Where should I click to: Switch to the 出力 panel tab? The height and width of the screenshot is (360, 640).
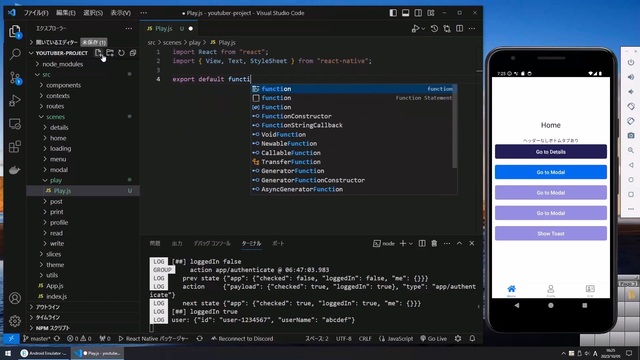[x=177, y=243]
